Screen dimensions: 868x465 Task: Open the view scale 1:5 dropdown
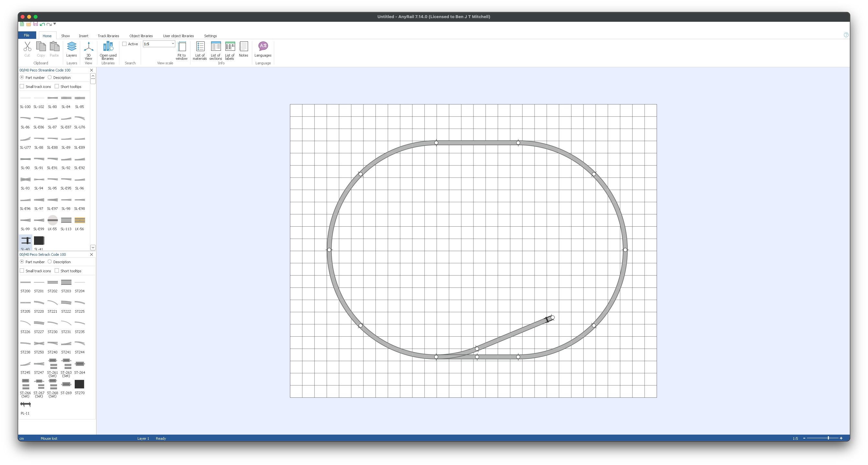point(173,44)
